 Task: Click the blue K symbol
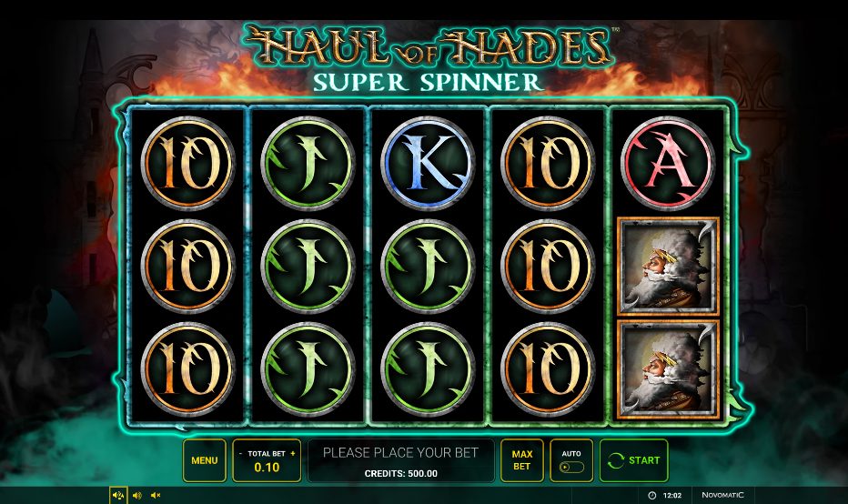coord(428,163)
